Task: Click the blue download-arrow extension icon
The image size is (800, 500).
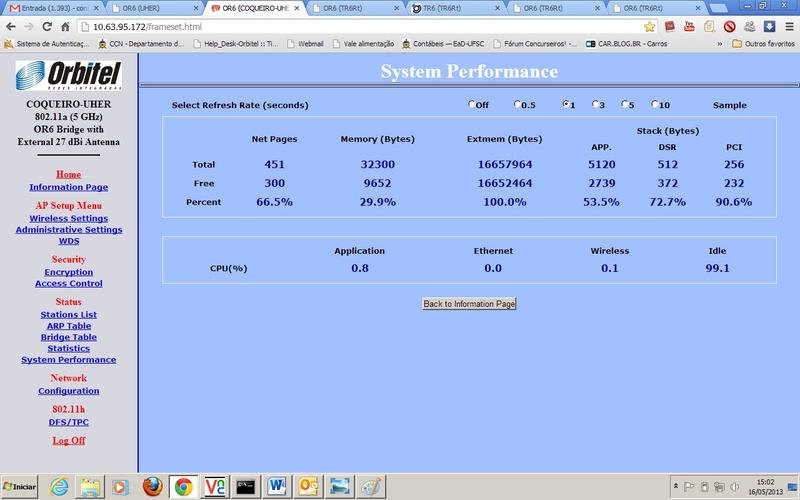Action: click(769, 27)
